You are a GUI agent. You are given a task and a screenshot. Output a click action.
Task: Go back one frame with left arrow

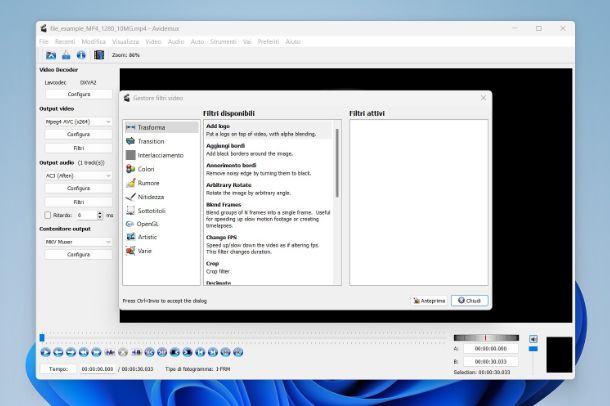tap(58, 352)
